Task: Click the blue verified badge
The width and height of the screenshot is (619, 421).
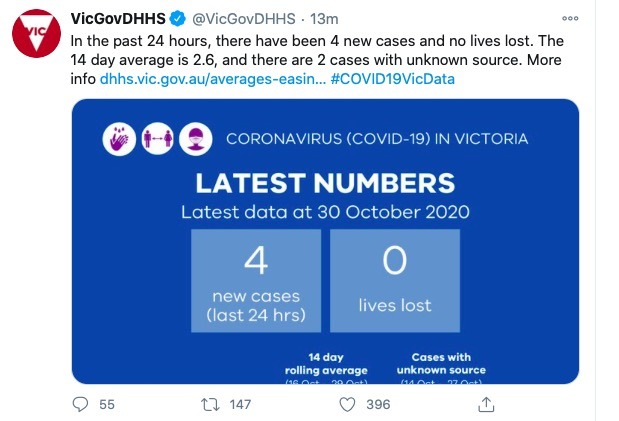Action: (x=178, y=19)
